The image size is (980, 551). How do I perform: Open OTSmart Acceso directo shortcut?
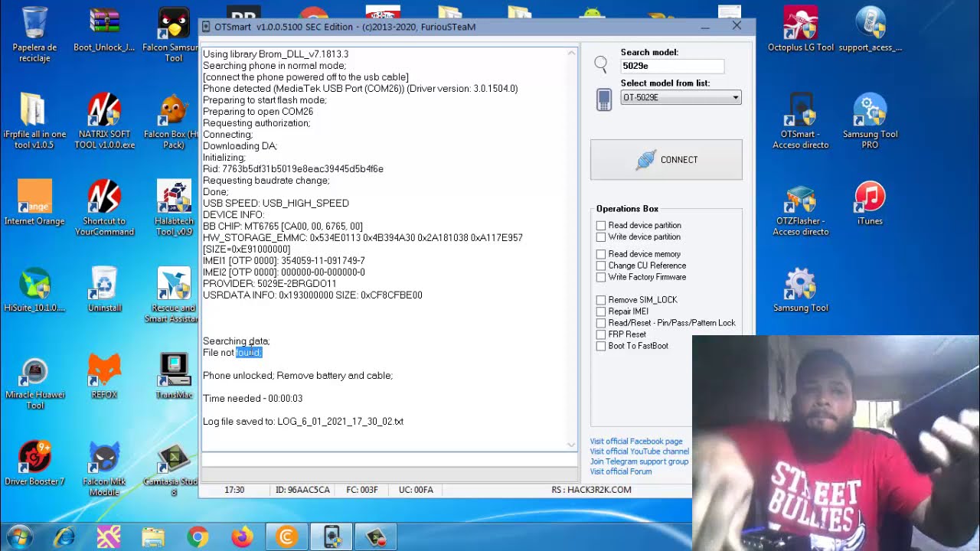801,121
